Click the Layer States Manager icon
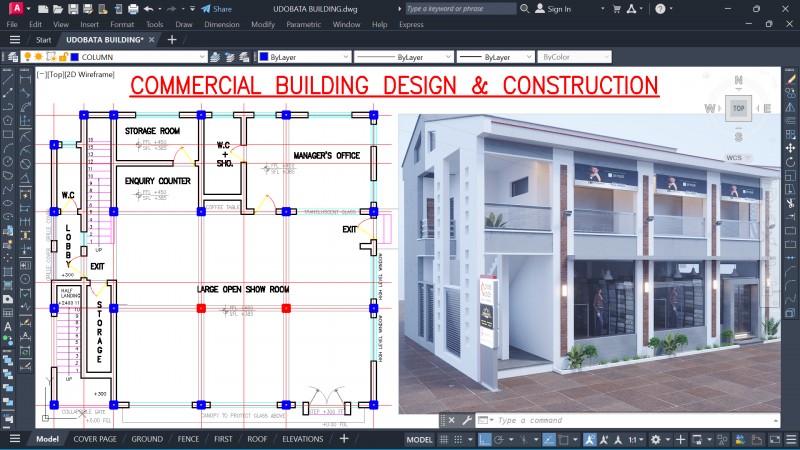The width and height of the screenshot is (800, 450). coord(244,57)
